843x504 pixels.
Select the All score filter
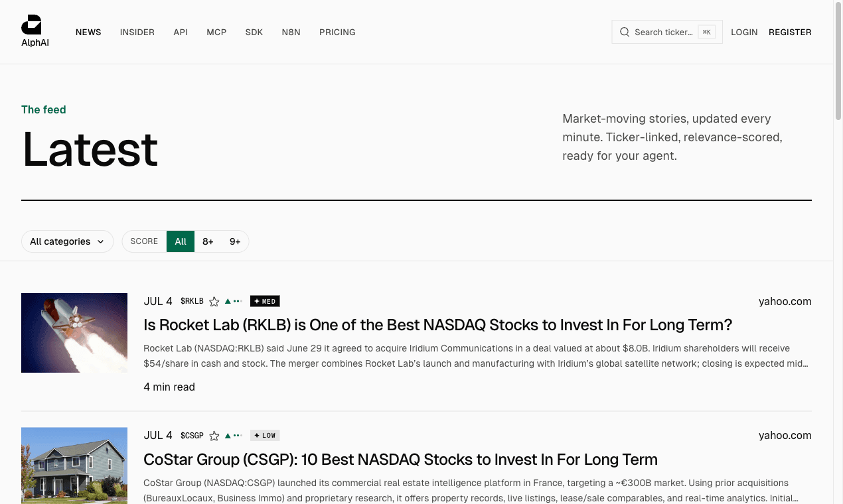pyautogui.click(x=181, y=241)
